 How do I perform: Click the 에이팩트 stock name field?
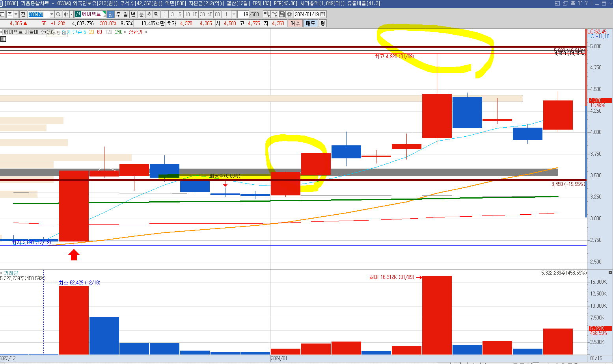coord(91,14)
